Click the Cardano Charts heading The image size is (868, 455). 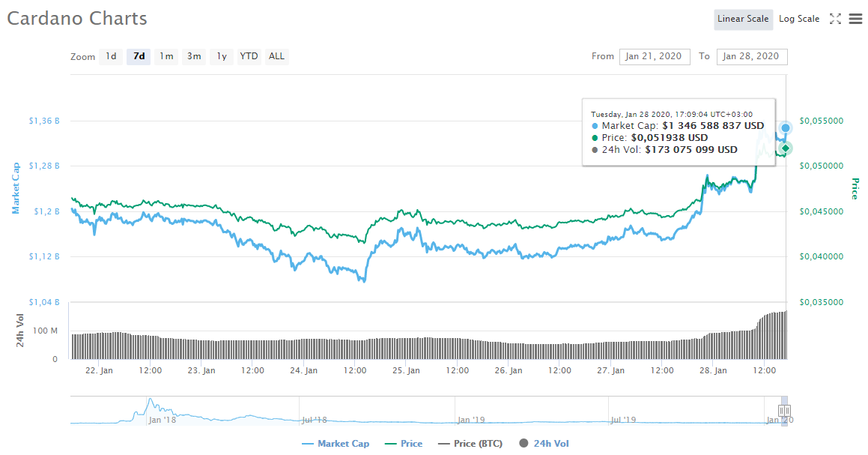click(x=77, y=18)
